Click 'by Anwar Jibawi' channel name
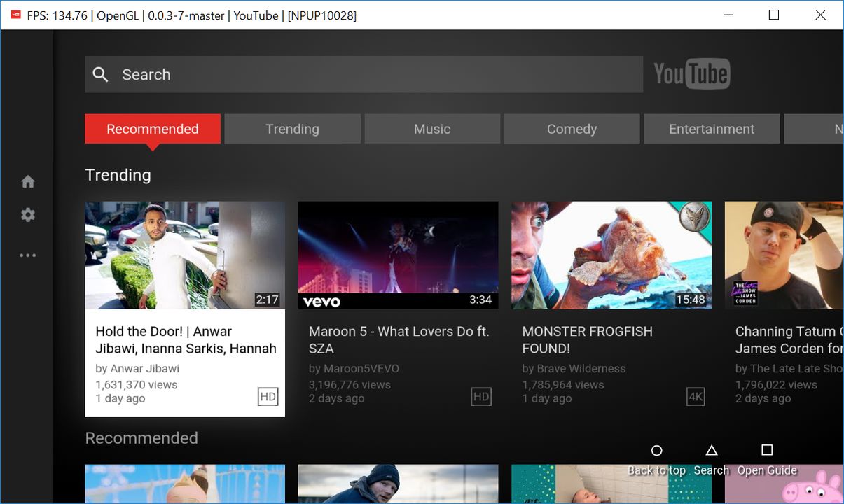This screenshot has height=504, width=844. [137, 369]
